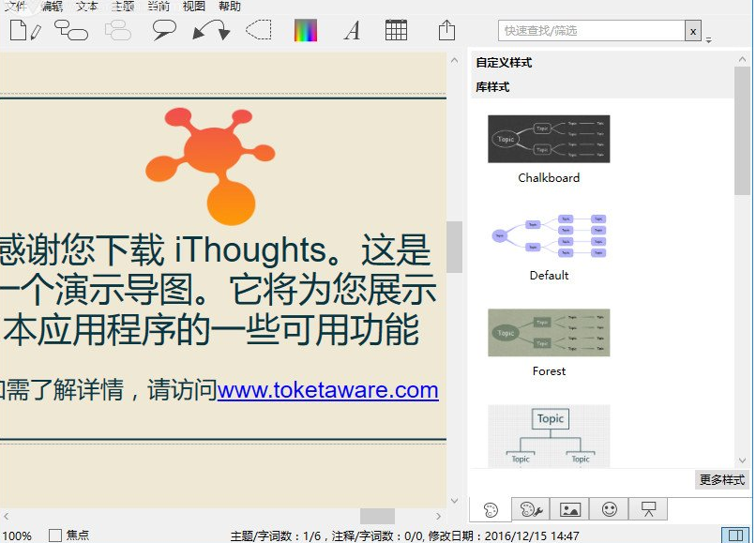756x543 pixels.
Task: Open the 当前 menu
Action: point(159,6)
